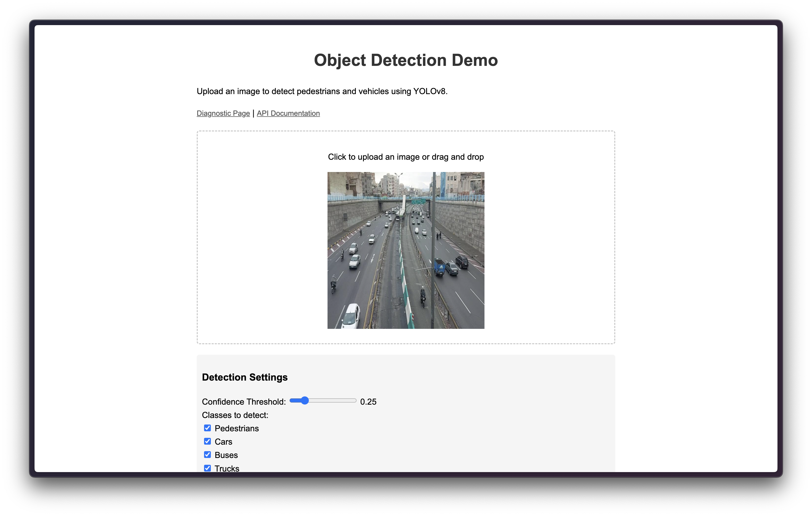The width and height of the screenshot is (812, 516).
Task: Click the Object Detection Demo heading
Action: pos(406,60)
